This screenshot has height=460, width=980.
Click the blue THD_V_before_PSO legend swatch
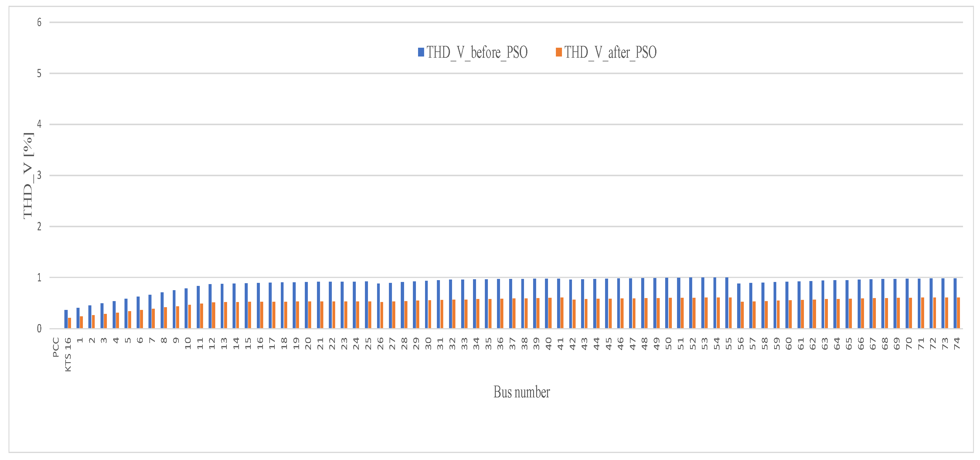421,52
